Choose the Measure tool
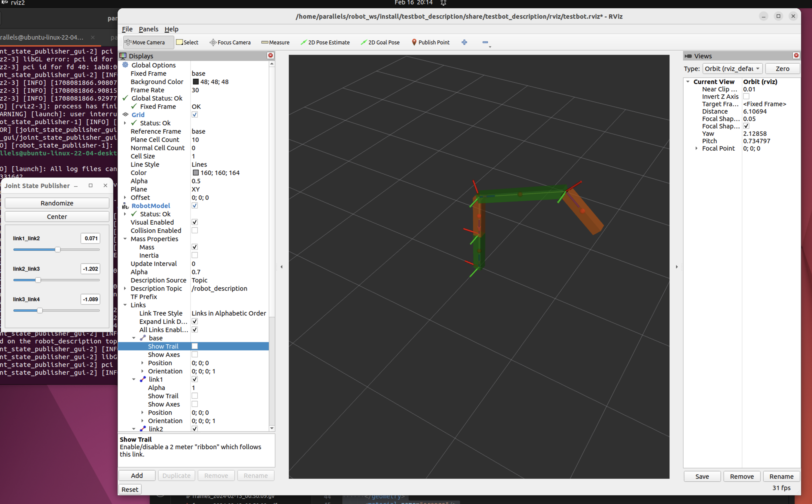Viewport: 812px width, 504px height. [275, 42]
